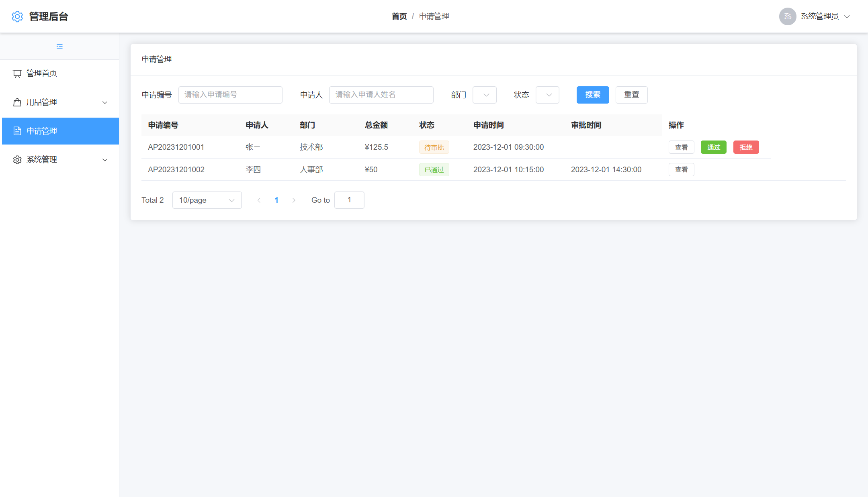The height and width of the screenshot is (497, 868).
Task: Expand the 系统管理 submenu chevron
Action: 105,160
